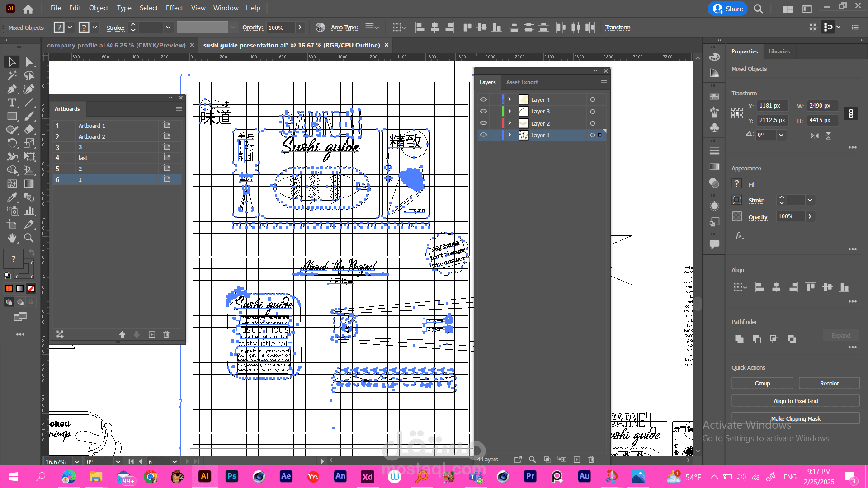The width and height of the screenshot is (868, 488).
Task: Open the search icon beside Share
Action: tap(759, 9)
